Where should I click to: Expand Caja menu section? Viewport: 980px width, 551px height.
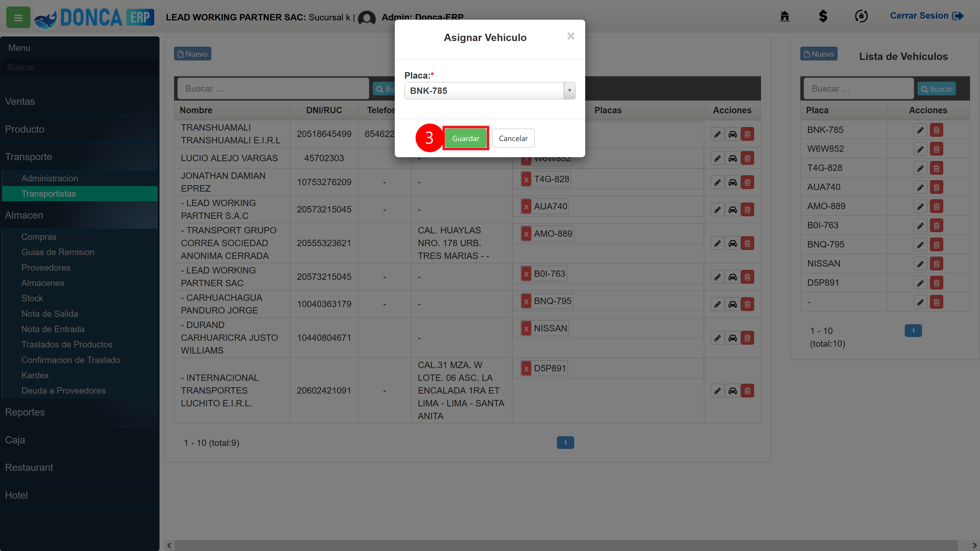click(x=80, y=440)
